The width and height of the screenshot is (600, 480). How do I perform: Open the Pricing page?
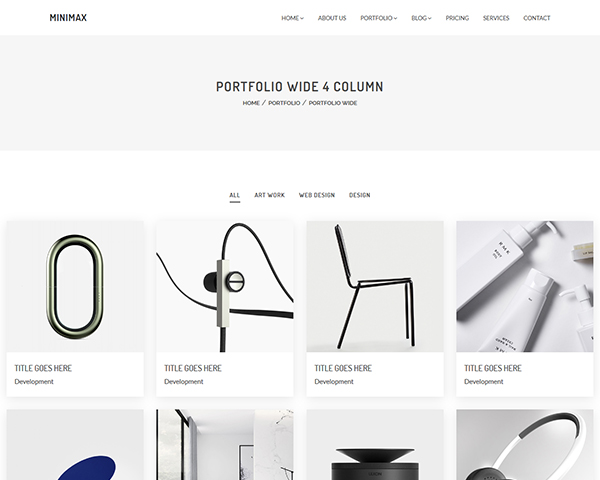point(457,18)
